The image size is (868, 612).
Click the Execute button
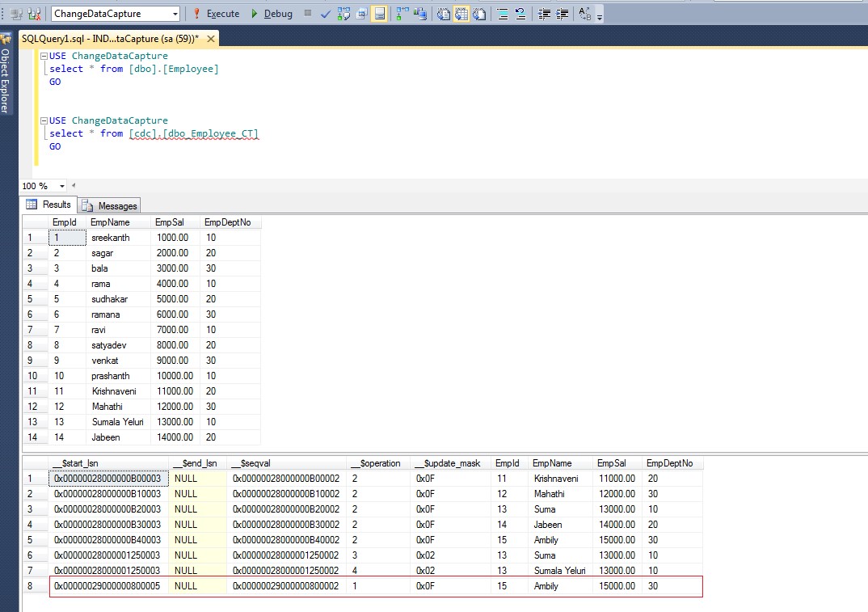coord(215,14)
